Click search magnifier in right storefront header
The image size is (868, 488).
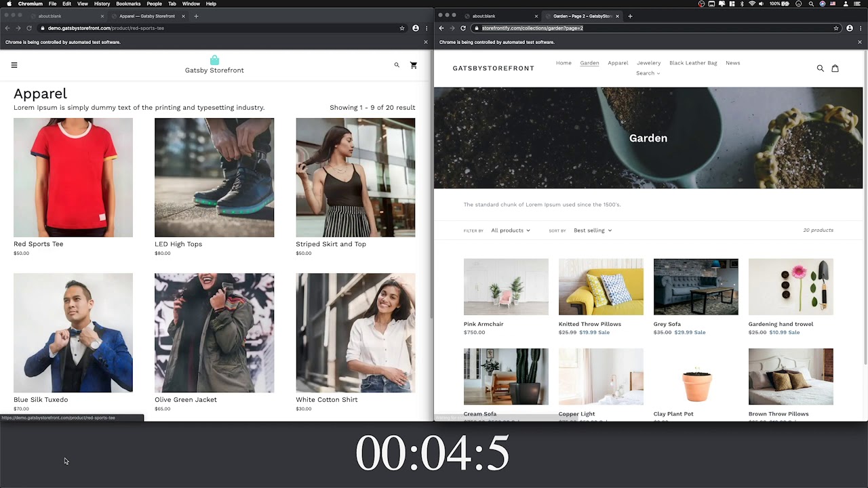click(820, 68)
